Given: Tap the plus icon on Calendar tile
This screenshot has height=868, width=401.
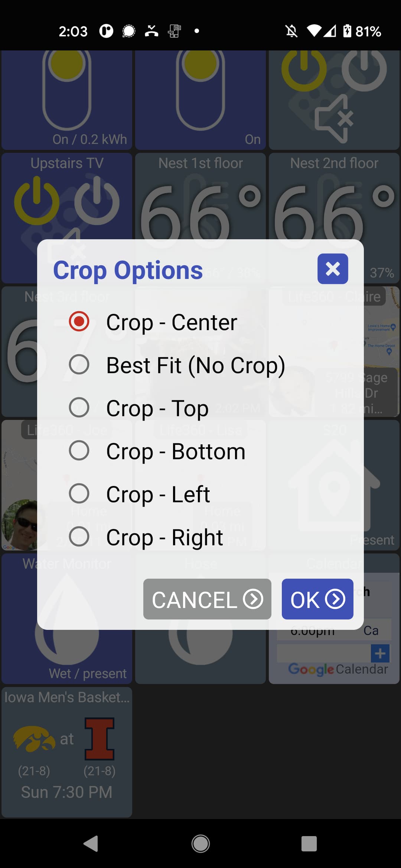Looking at the screenshot, I should [380, 653].
